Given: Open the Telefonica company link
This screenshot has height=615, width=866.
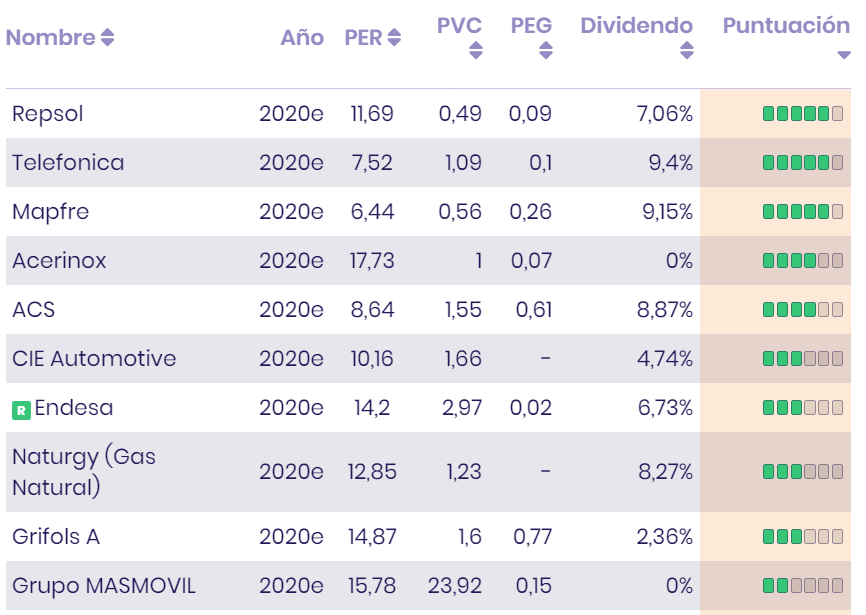Looking at the screenshot, I should [x=68, y=163].
